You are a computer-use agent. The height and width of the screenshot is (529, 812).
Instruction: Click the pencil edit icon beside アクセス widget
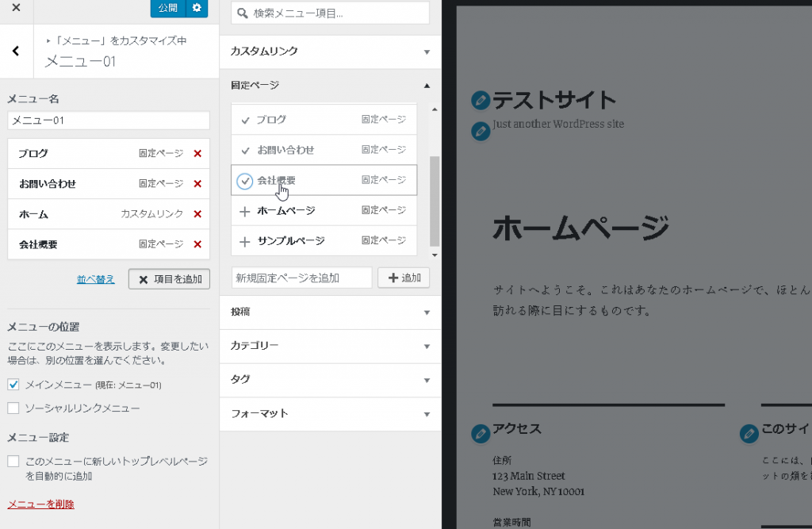pos(480,433)
